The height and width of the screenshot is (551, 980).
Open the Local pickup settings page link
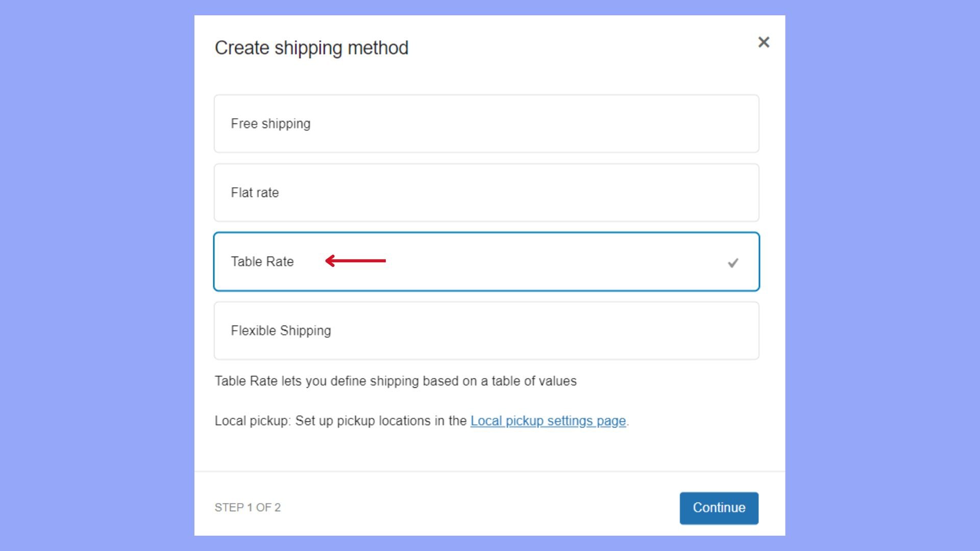pos(548,421)
